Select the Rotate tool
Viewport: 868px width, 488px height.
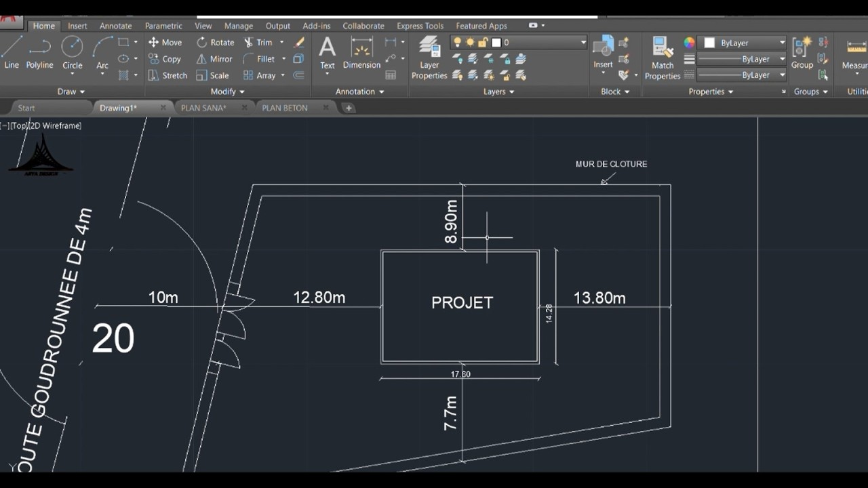click(215, 42)
